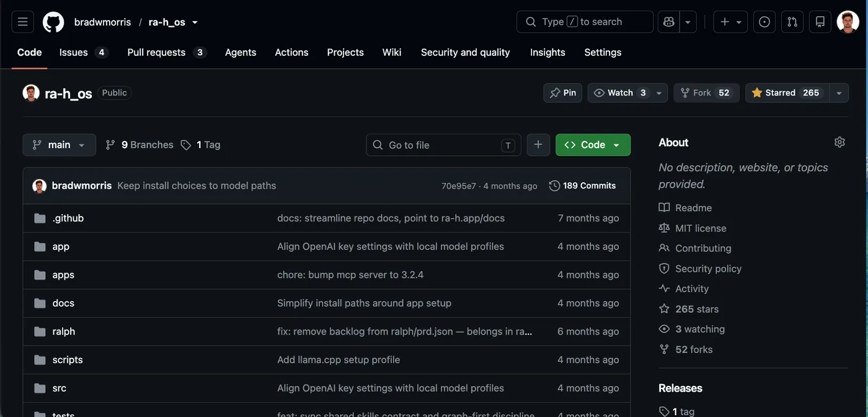Image resolution: width=868 pixels, height=417 pixels.
Task: Open the Activity link
Action: pyautogui.click(x=692, y=289)
